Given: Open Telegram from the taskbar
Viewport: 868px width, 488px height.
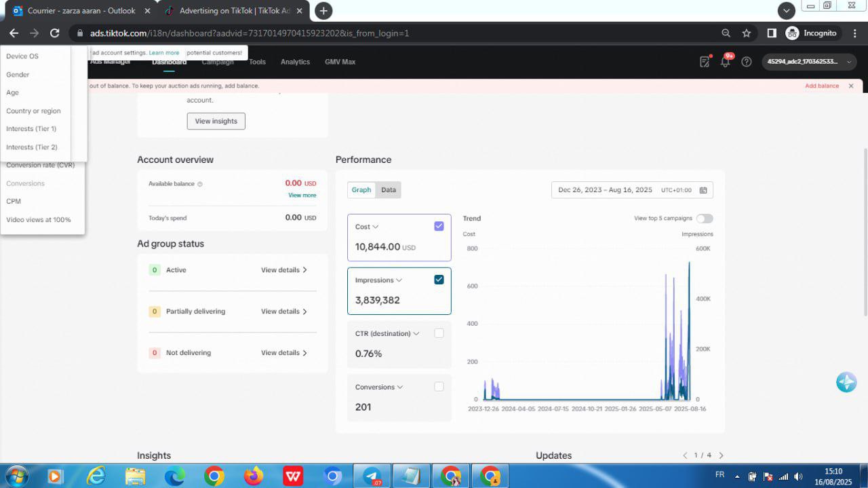Looking at the screenshot, I should (372, 476).
